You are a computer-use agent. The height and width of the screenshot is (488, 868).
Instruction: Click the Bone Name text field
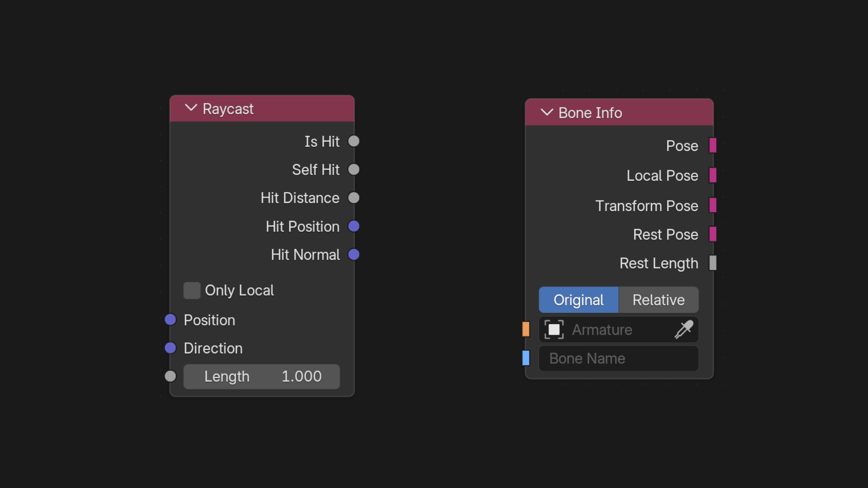point(619,358)
